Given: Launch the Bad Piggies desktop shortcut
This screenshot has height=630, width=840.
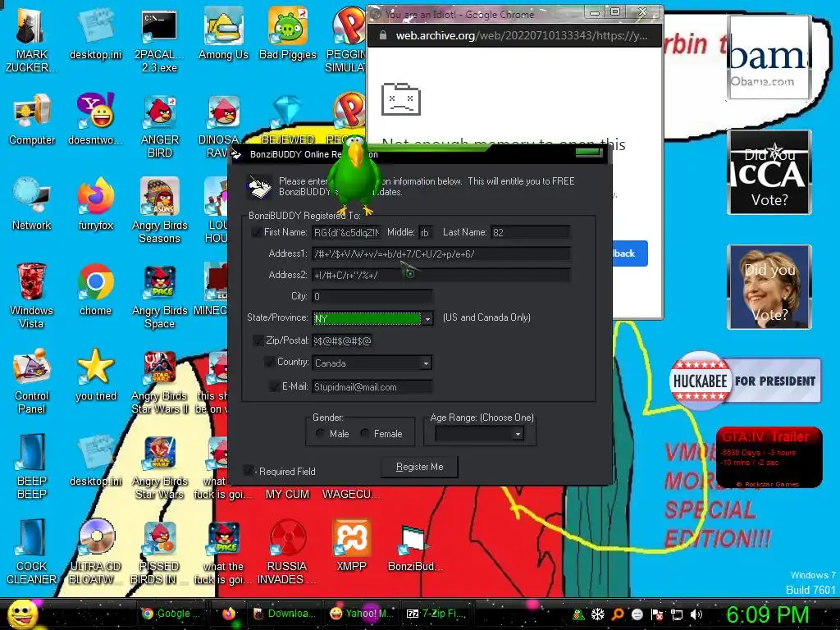Looking at the screenshot, I should tap(288, 33).
